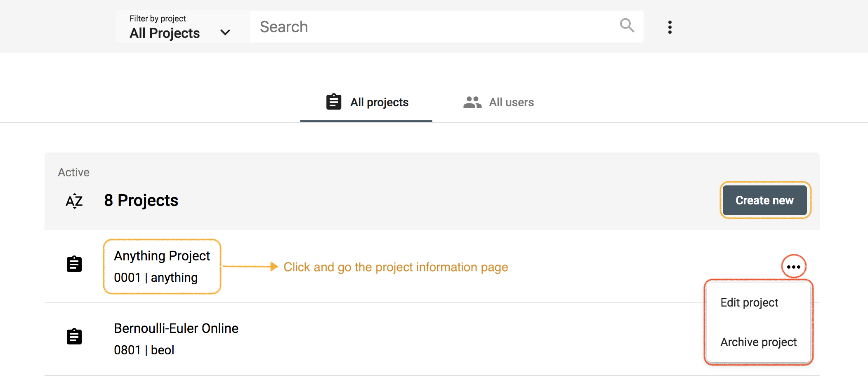Choose Edit project from the menu
This screenshot has height=384, width=868.
pyautogui.click(x=749, y=302)
